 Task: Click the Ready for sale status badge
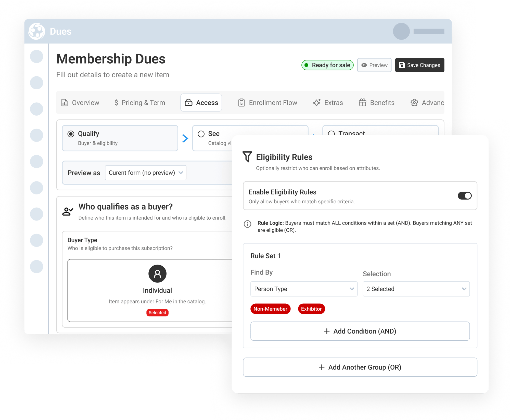click(x=327, y=65)
